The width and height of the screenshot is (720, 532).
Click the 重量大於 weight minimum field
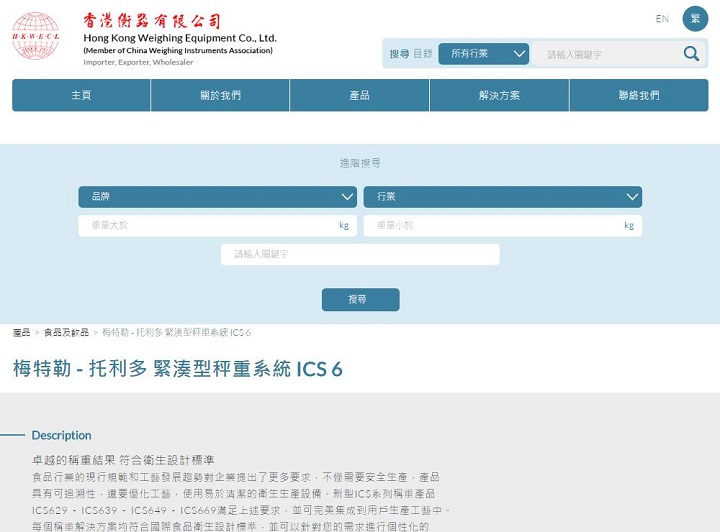tap(218, 225)
